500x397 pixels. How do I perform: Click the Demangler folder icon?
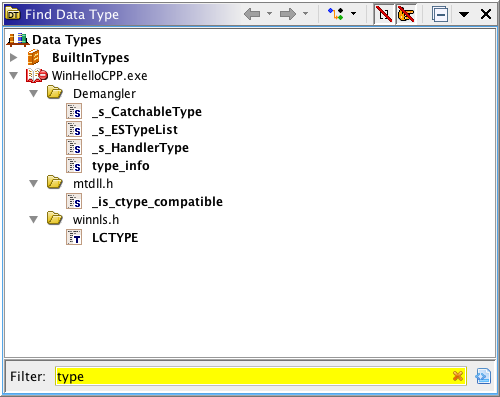(55, 93)
